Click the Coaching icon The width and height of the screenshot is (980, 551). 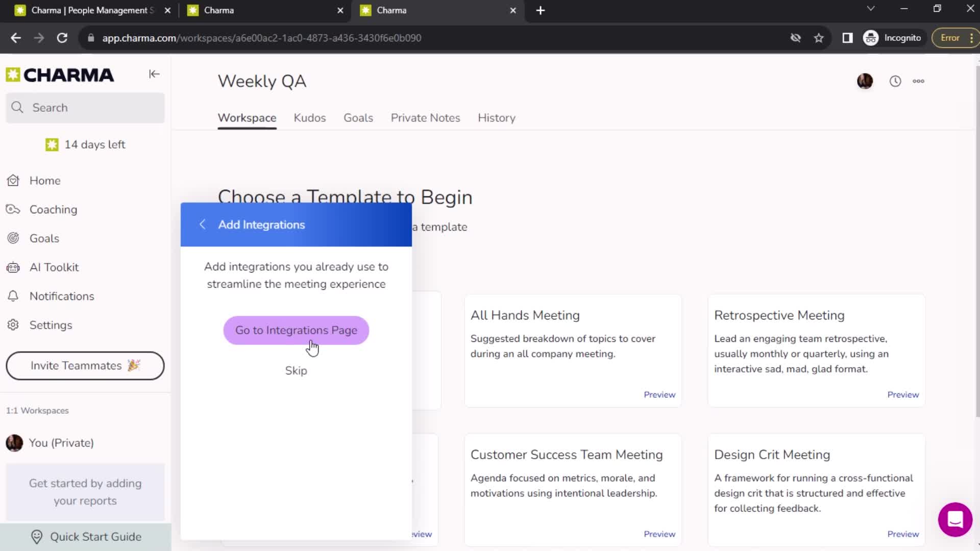coord(13,210)
